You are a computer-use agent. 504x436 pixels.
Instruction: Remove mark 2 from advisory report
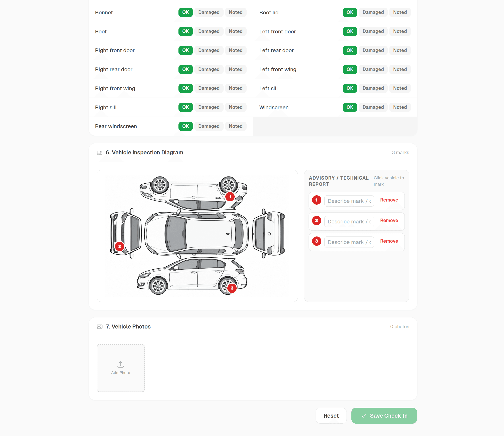389,221
